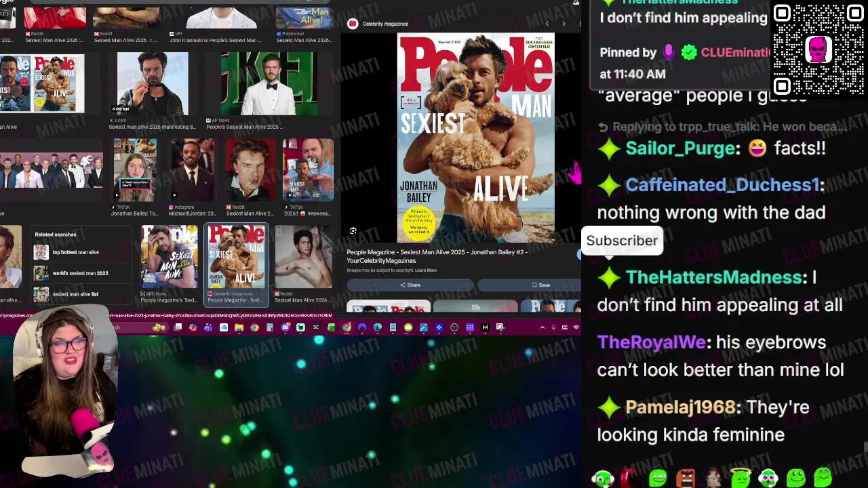Open the Calculator taskbar icon
This screenshot has width=868, height=488.
tap(270, 327)
